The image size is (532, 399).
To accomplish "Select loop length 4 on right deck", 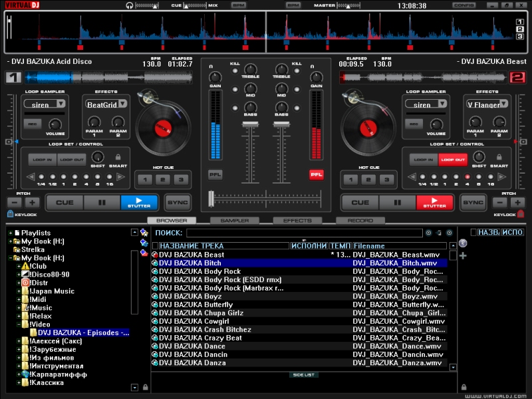I will [467, 177].
